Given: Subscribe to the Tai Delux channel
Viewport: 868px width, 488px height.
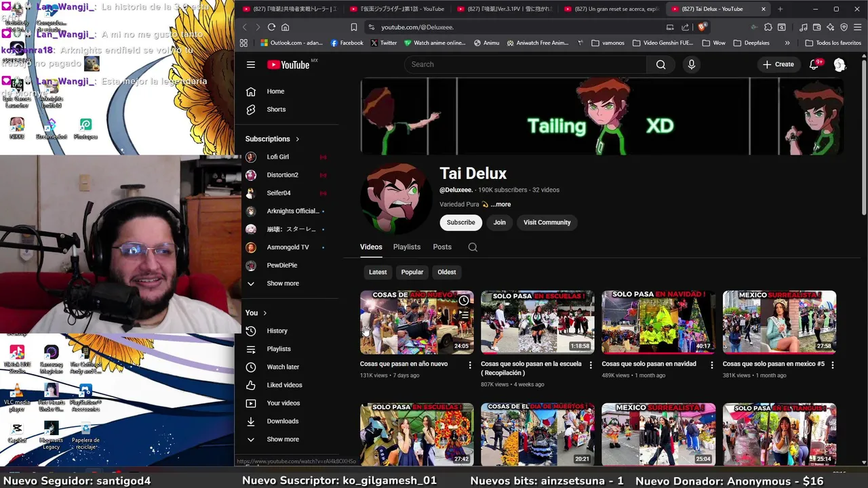Looking at the screenshot, I should click(x=461, y=222).
